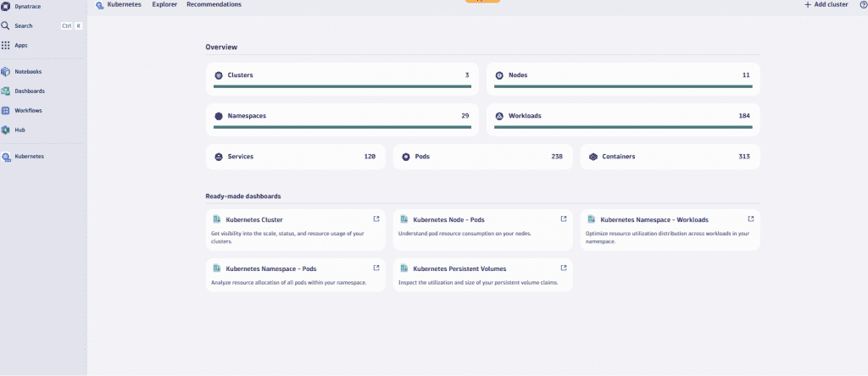The width and height of the screenshot is (868, 376).
Task: Open Kubernetes Persistent Volumes external link icon
Action: point(564,268)
